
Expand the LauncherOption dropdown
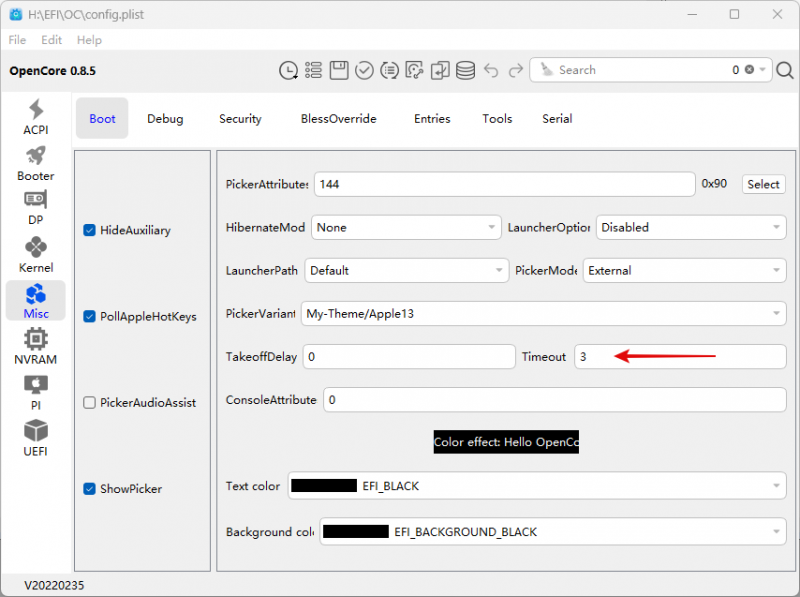(x=691, y=228)
